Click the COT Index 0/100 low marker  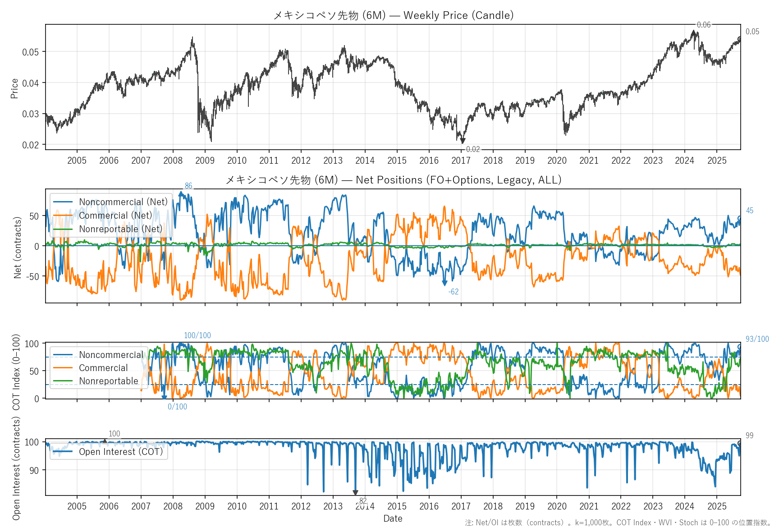pyautogui.click(x=164, y=398)
